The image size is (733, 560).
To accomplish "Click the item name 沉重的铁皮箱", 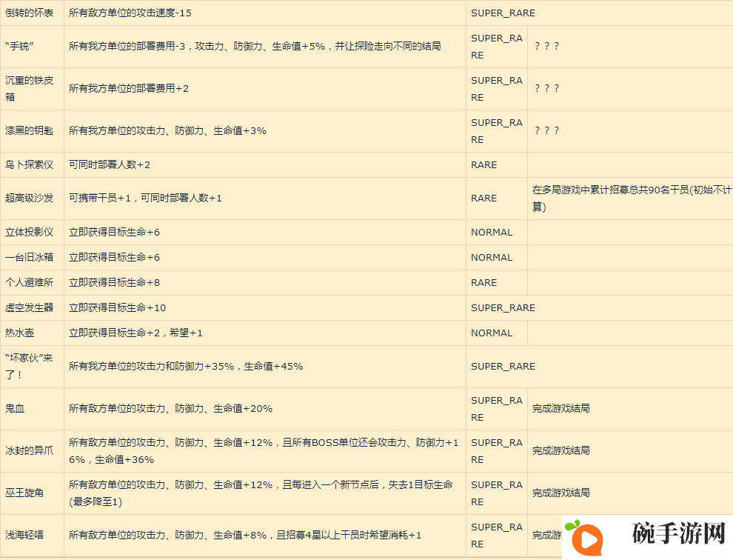I will coord(29,89).
